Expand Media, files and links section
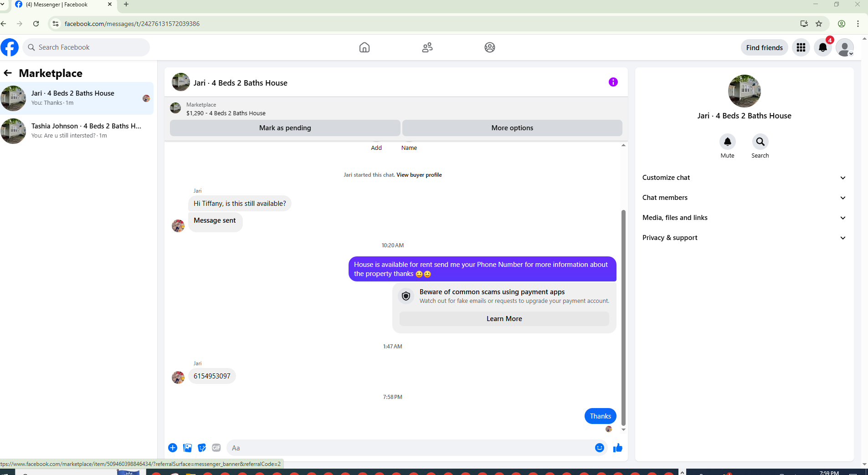868x475 pixels. pyautogui.click(x=744, y=218)
